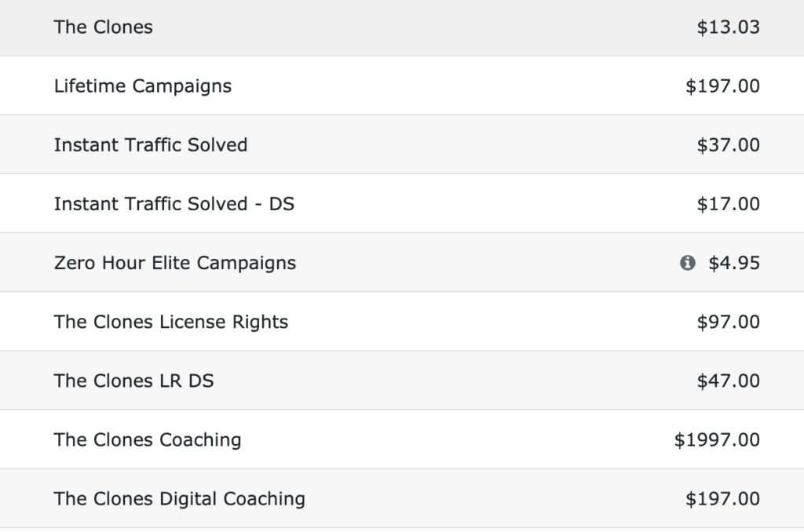Image resolution: width=804 pixels, height=532 pixels.
Task: Select The Clones product row
Action: 402,27
